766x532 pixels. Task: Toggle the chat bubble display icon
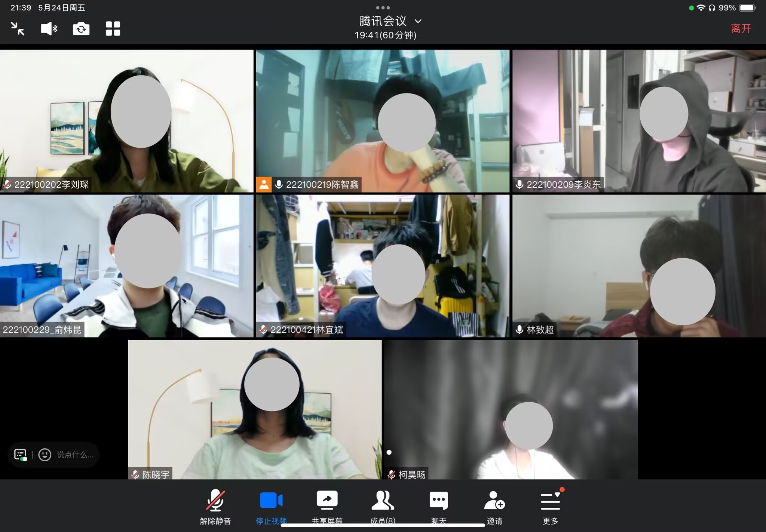[x=21, y=455]
